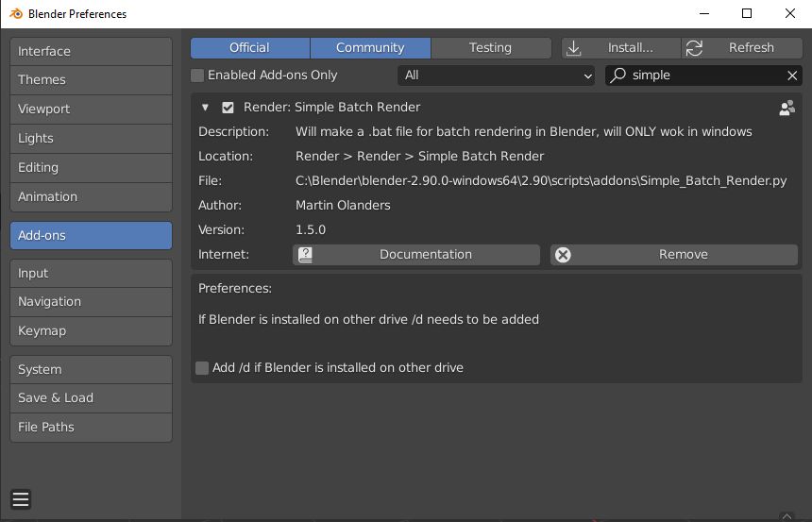The width and height of the screenshot is (812, 522).
Task: Go to the Viewport section
Action: [x=92, y=109]
